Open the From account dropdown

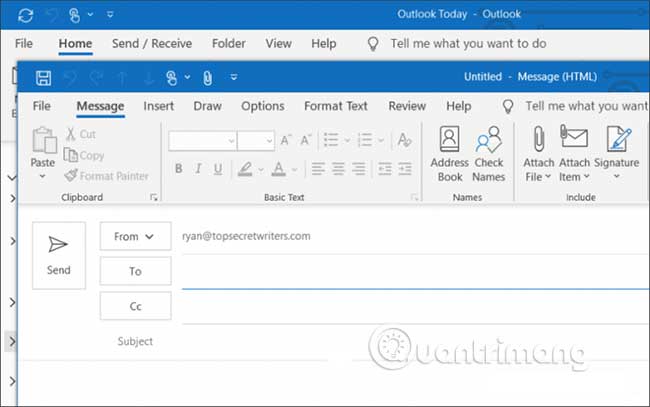click(135, 236)
